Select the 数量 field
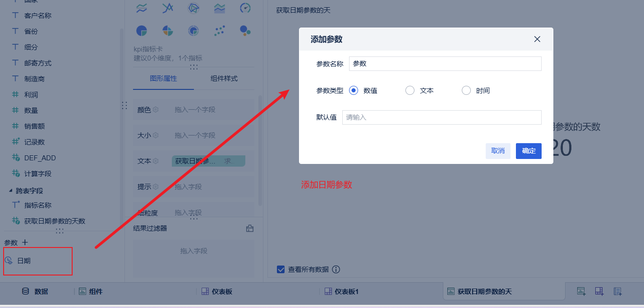Image resolution: width=644 pixels, height=308 pixels. coord(31,110)
